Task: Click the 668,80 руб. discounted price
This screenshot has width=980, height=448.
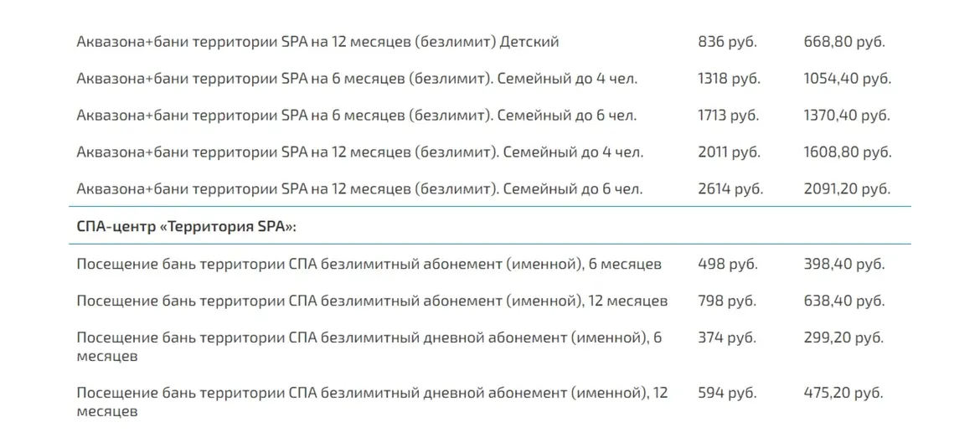Action: [x=844, y=41]
